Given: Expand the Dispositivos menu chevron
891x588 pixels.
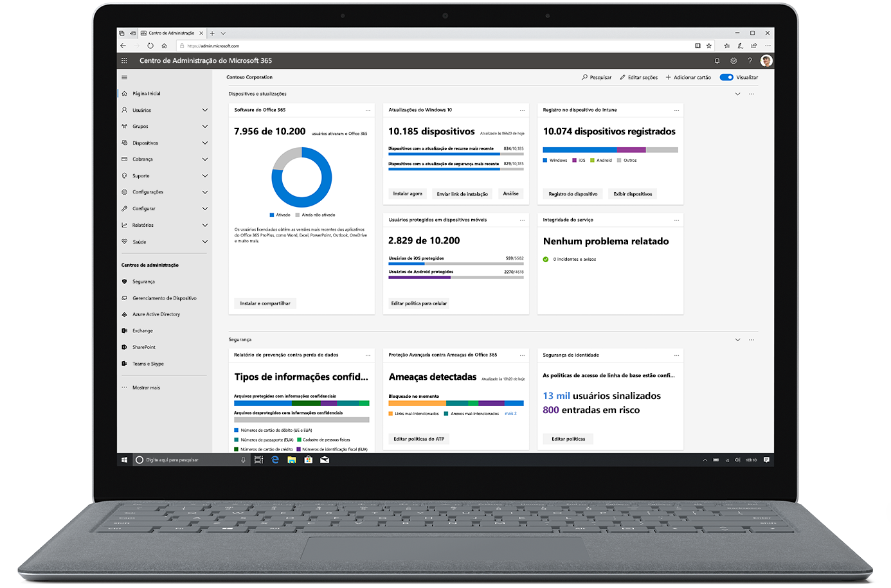Looking at the screenshot, I should tap(205, 143).
